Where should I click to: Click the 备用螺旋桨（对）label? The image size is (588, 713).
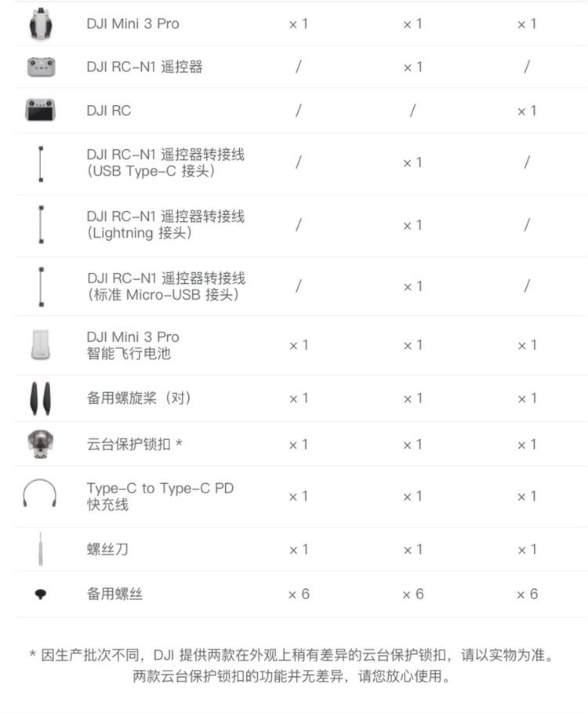click(139, 398)
